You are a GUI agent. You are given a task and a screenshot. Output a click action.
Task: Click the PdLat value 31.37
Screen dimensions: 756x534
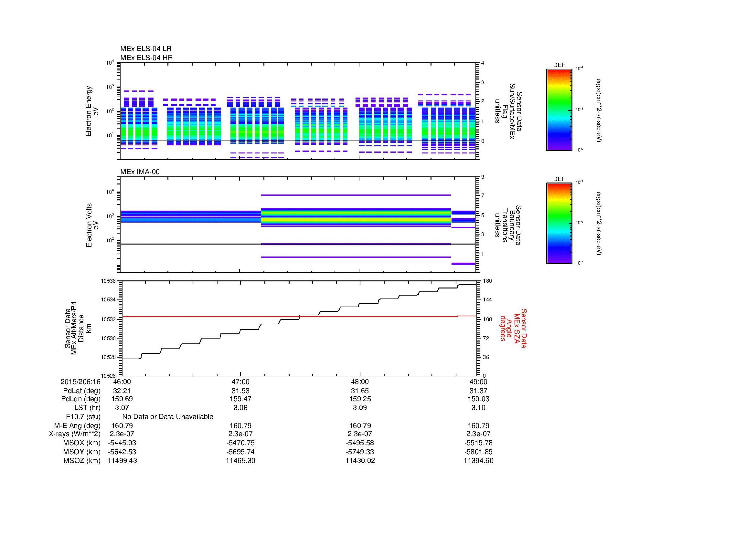point(478,391)
